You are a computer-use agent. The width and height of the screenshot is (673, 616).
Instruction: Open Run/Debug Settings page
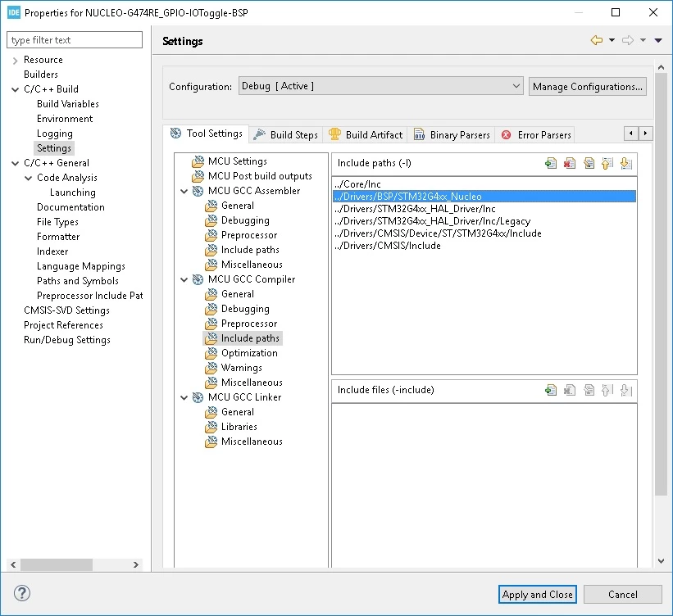point(67,340)
